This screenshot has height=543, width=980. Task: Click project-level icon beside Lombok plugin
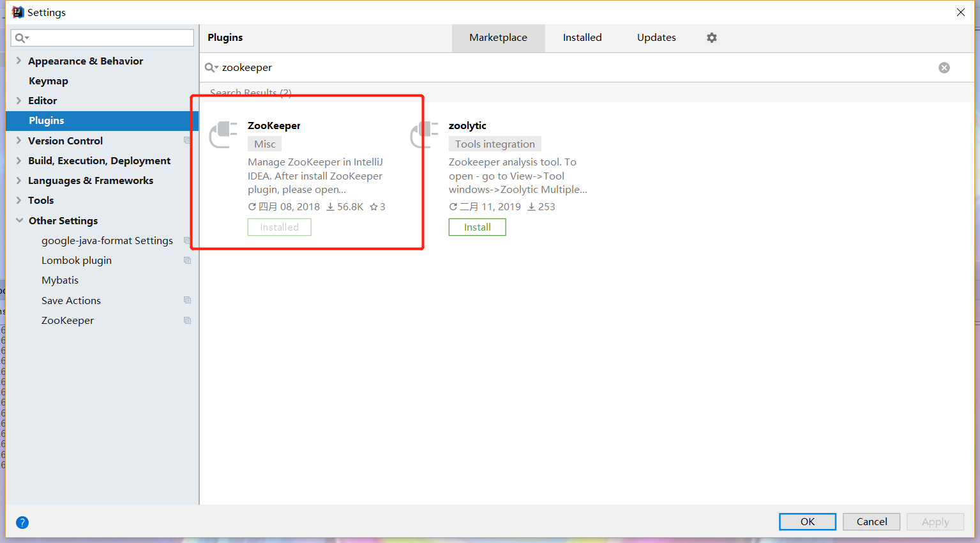coord(187,261)
